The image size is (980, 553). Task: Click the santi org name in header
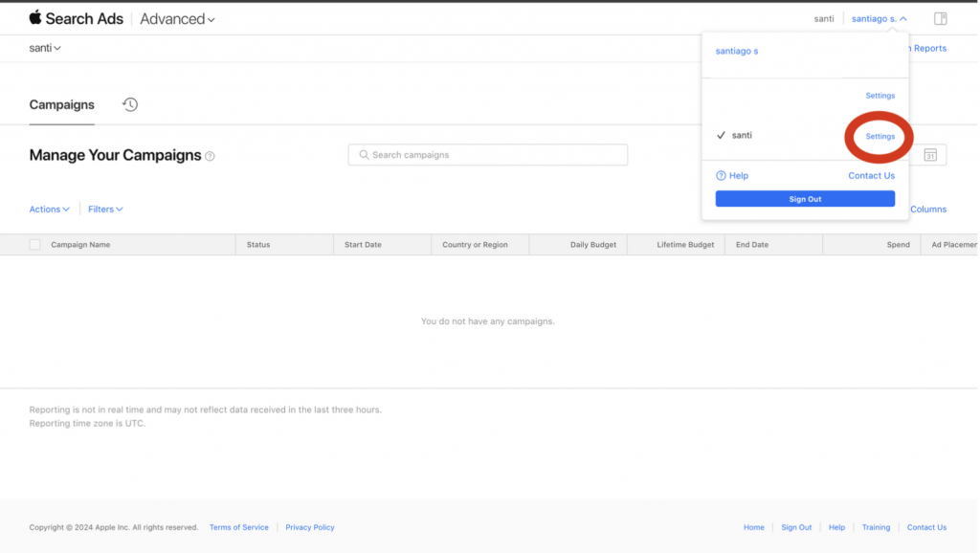click(x=824, y=19)
